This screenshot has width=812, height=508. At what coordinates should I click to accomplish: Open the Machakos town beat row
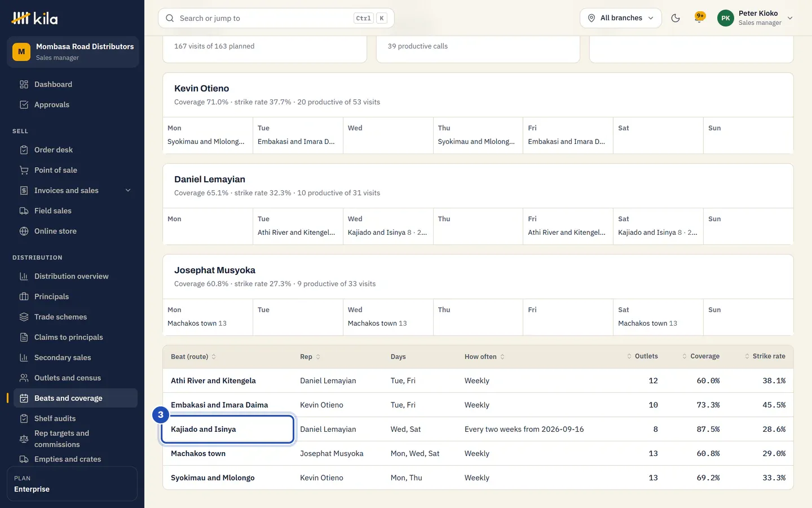click(478, 453)
